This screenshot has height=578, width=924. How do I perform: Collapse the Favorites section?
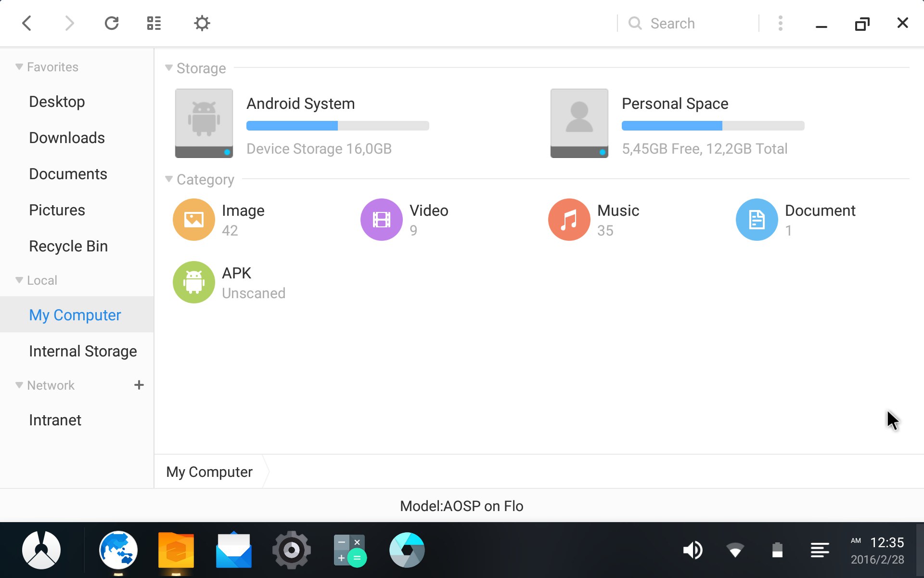click(18, 66)
